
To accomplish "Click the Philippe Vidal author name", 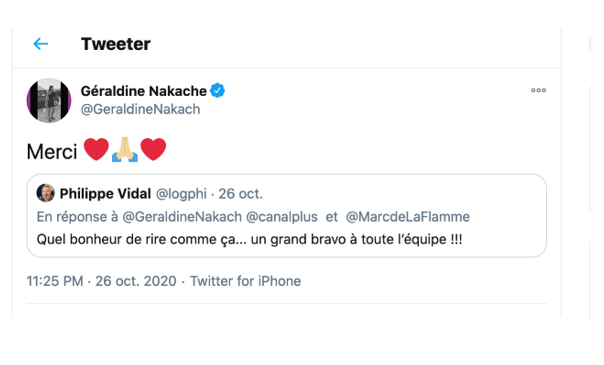I will click(x=105, y=194).
